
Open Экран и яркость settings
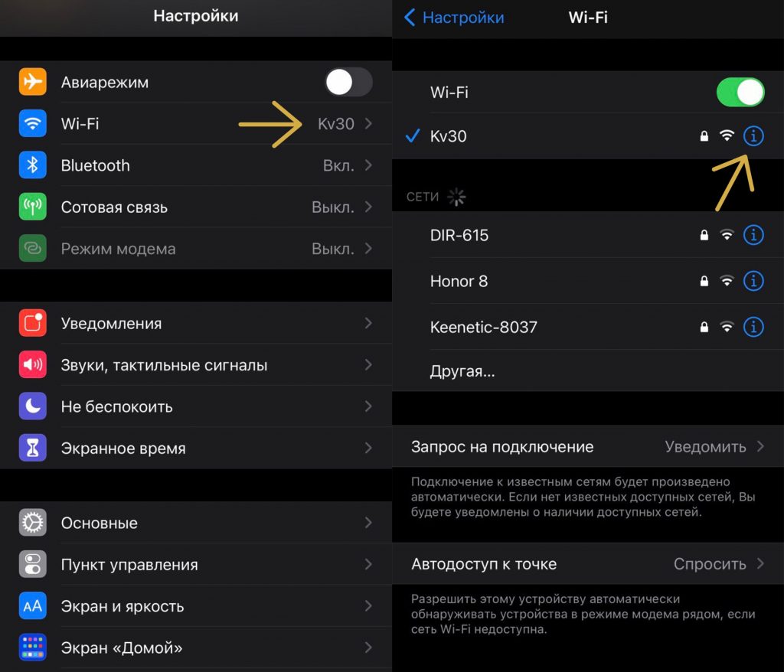[x=196, y=606]
